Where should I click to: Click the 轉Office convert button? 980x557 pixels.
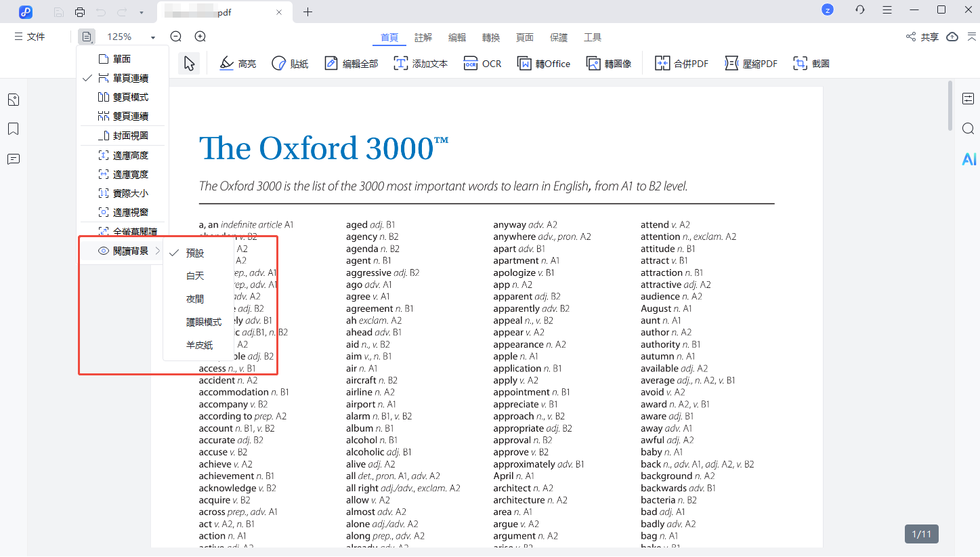pos(544,64)
